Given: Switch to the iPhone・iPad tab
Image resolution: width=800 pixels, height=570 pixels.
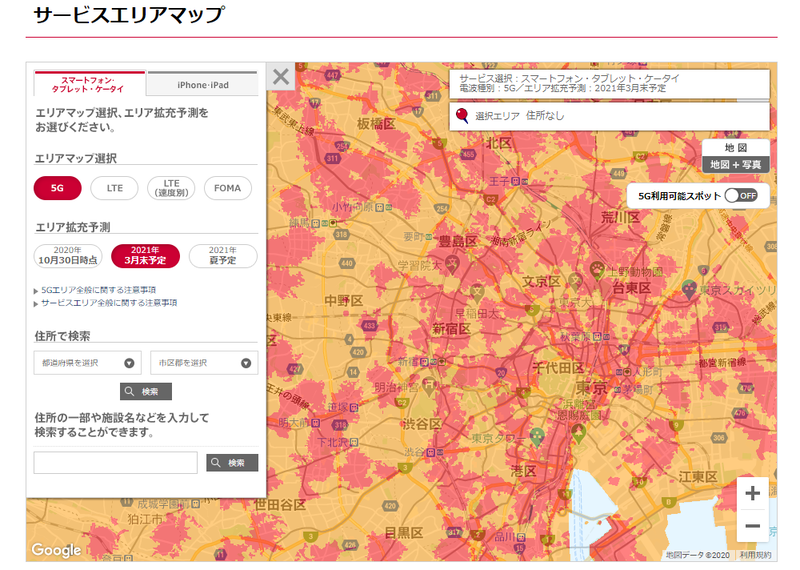Looking at the screenshot, I should 203,85.
